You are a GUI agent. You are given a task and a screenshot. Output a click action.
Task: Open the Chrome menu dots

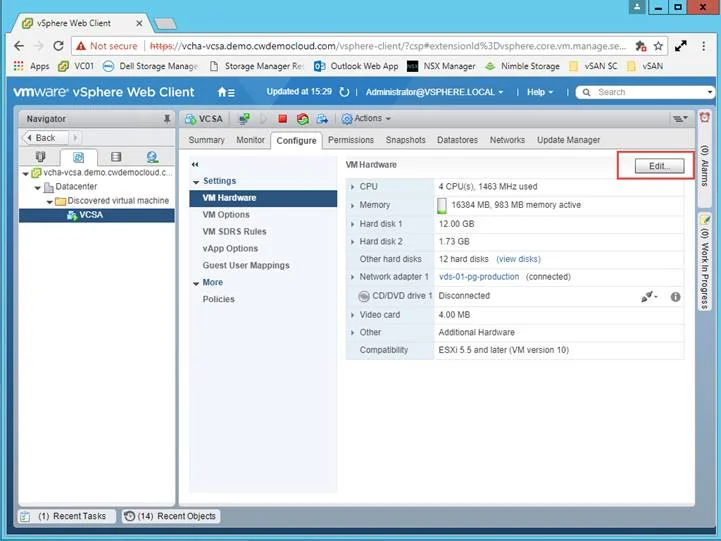click(x=704, y=46)
